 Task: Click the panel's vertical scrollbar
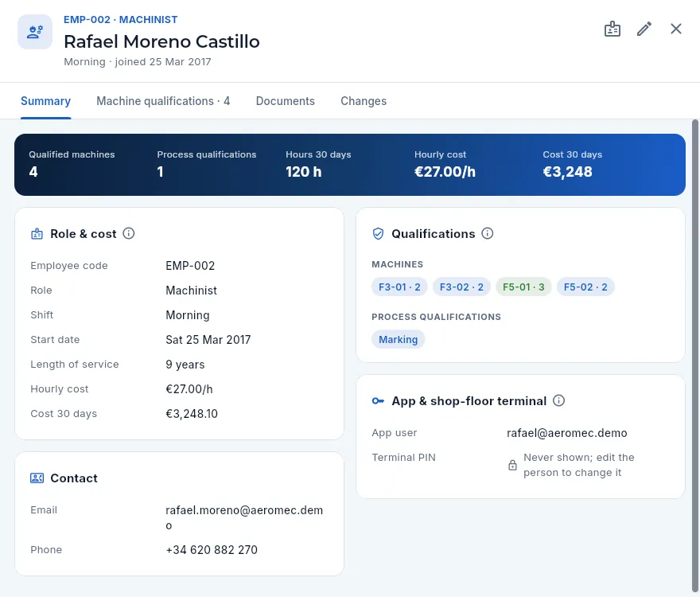coord(694,355)
